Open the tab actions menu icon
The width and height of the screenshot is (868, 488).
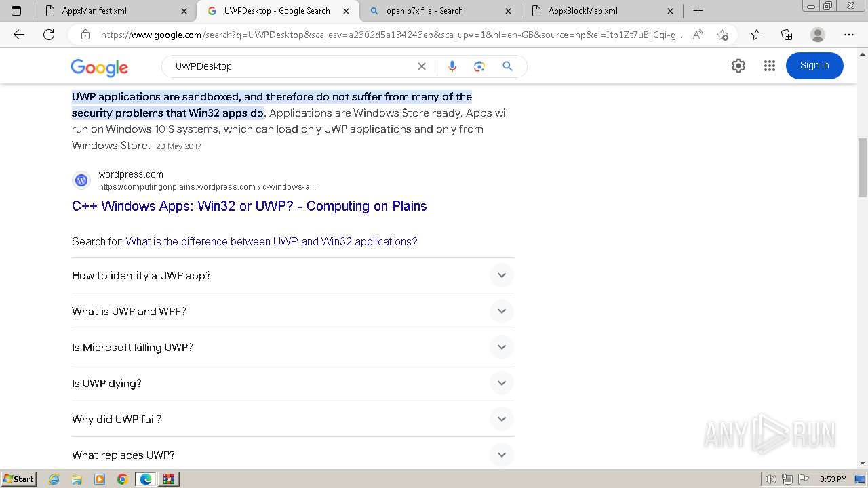[x=16, y=11]
